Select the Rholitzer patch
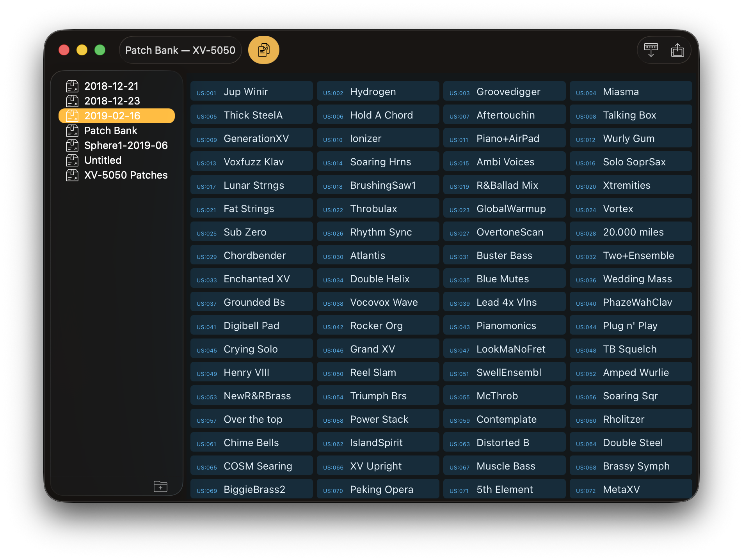The image size is (743, 560). (631, 419)
